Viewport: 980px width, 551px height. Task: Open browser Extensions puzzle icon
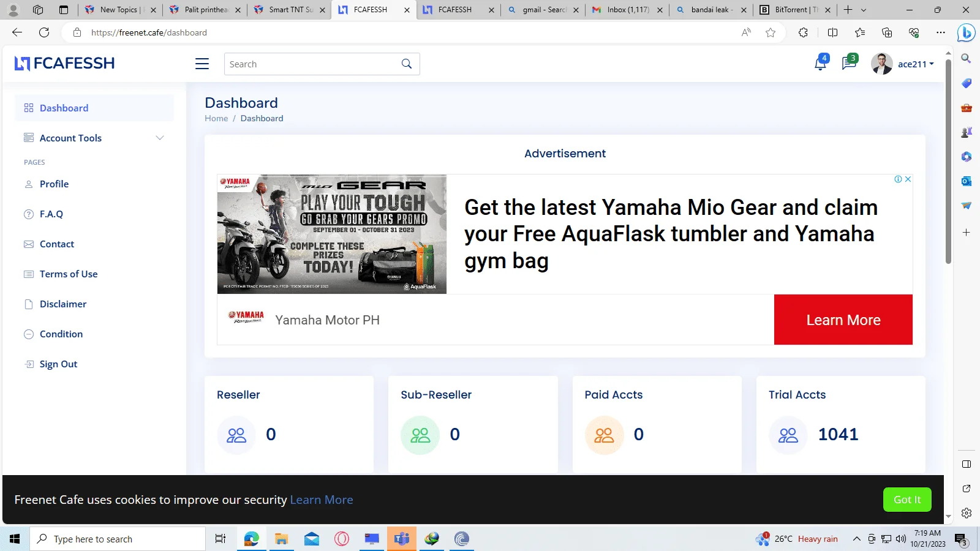(803, 32)
